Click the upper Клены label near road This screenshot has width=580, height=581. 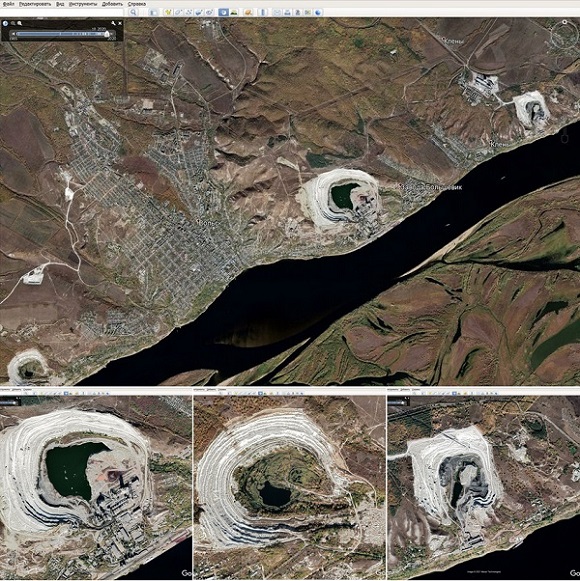pyautogui.click(x=454, y=41)
